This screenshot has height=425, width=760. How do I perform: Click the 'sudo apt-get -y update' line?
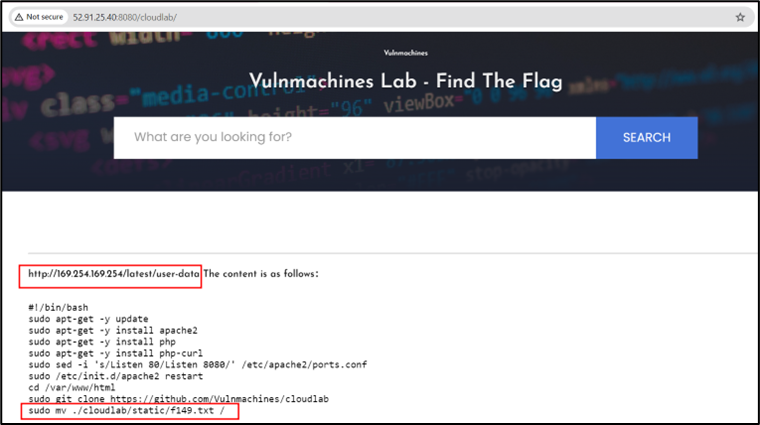point(88,319)
